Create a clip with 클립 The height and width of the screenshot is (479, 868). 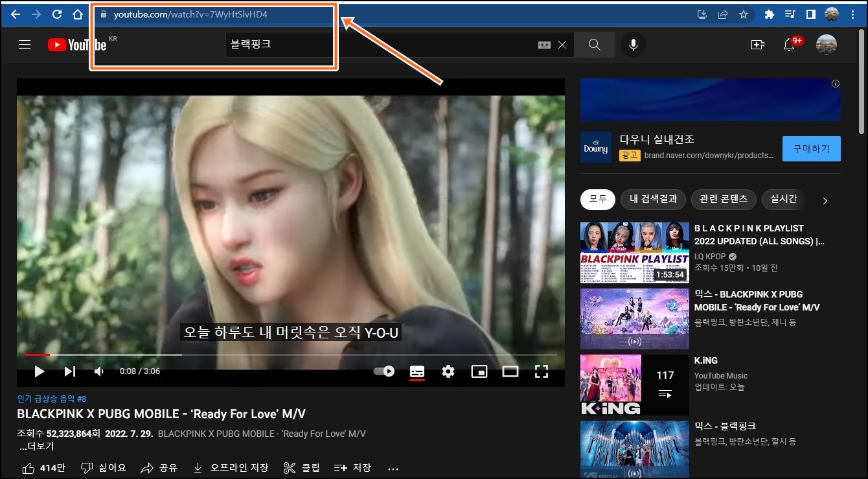(302, 468)
